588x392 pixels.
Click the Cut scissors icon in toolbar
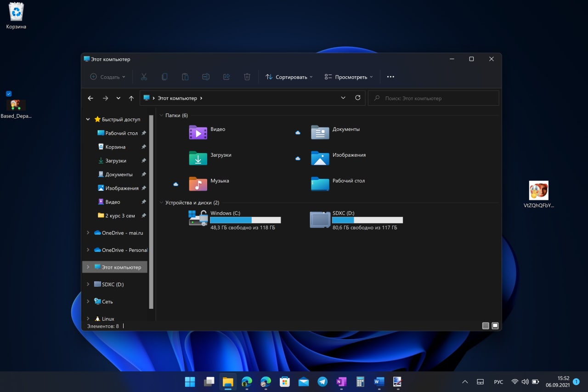(144, 77)
